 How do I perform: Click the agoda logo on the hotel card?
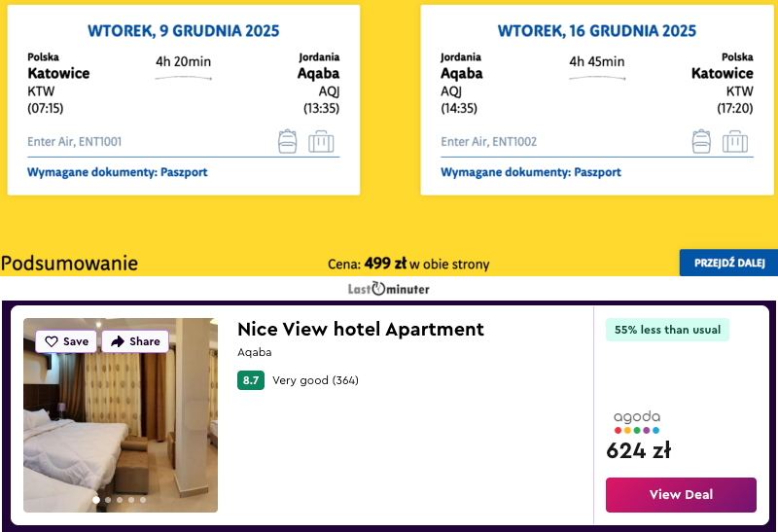pyautogui.click(x=637, y=422)
